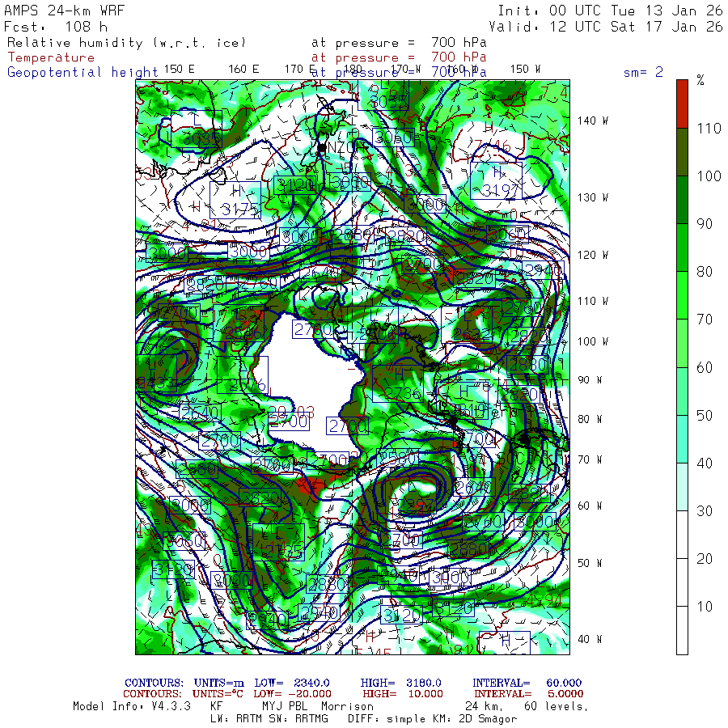
Task: Click the H 3175 high-pressure label box
Action: [x=235, y=200]
